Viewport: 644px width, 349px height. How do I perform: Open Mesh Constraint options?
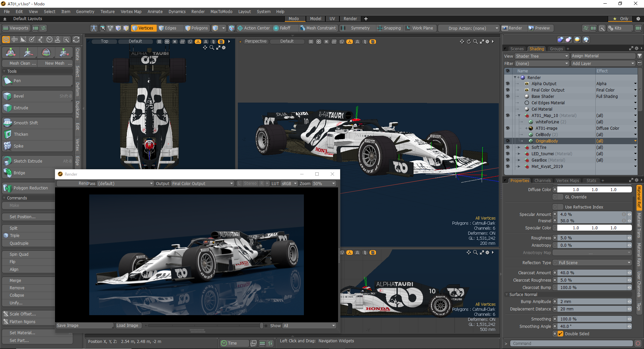pos(318,28)
